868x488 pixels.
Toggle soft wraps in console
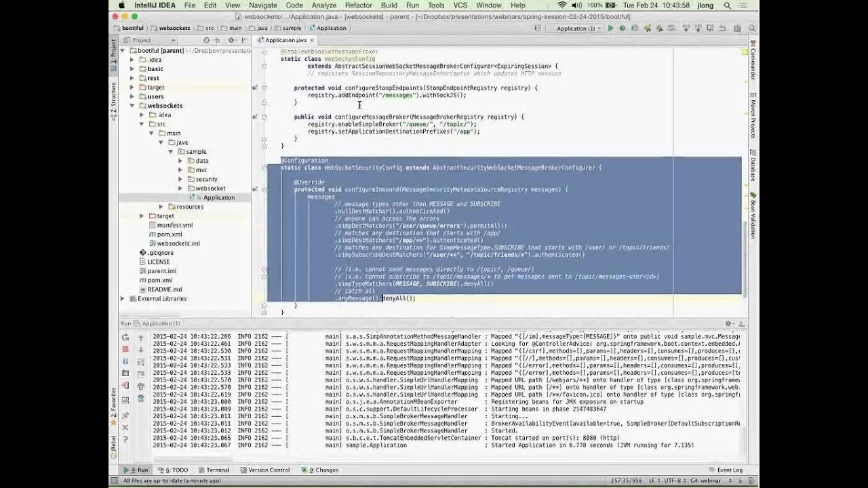[x=141, y=361]
